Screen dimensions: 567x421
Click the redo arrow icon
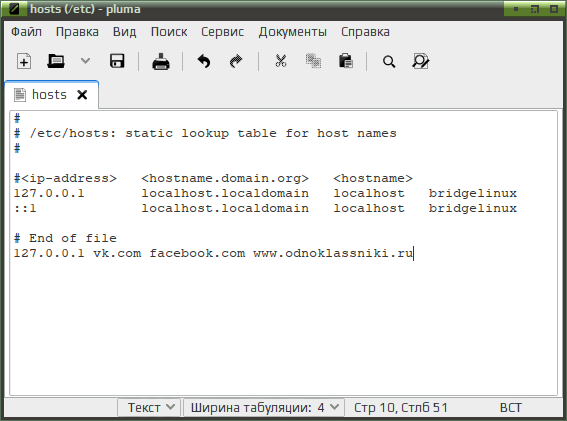click(236, 61)
